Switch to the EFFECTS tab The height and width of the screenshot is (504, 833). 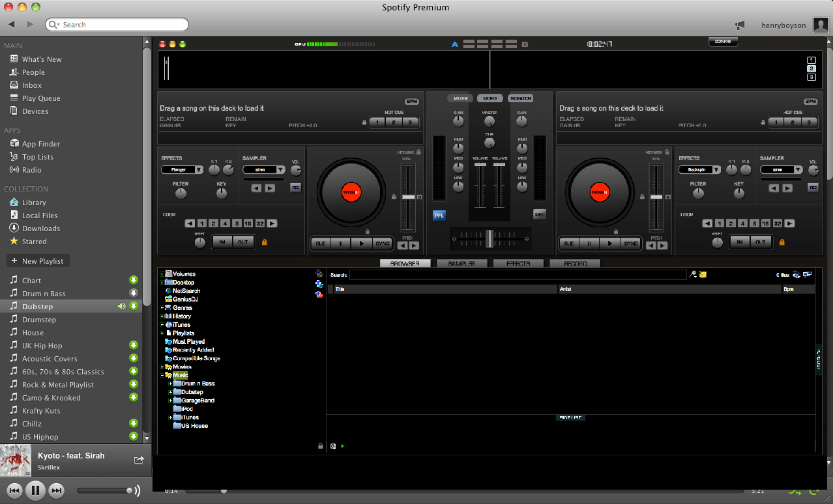(x=518, y=264)
